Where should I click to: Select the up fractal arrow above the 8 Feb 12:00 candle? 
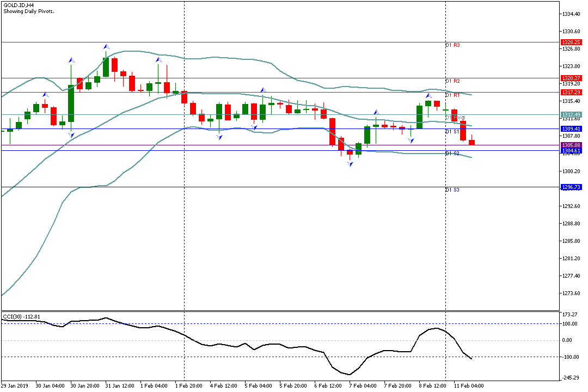pos(428,96)
